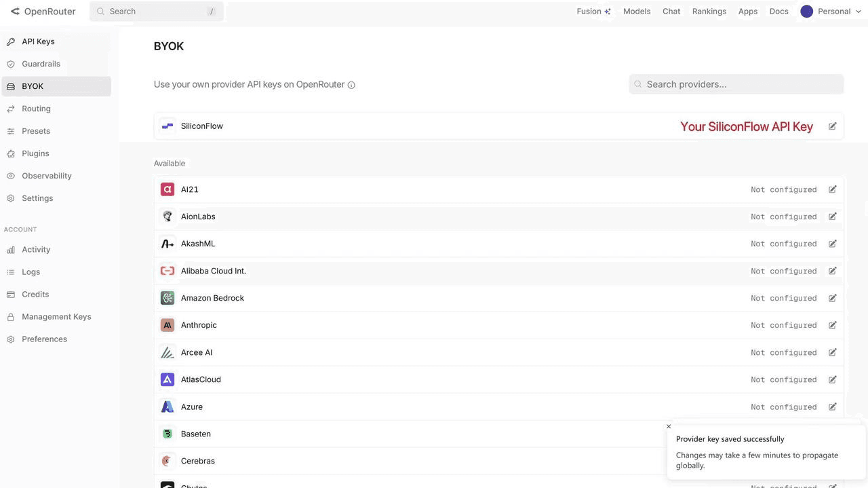Click the AtlasCloud logo icon
868x488 pixels.
click(x=167, y=379)
